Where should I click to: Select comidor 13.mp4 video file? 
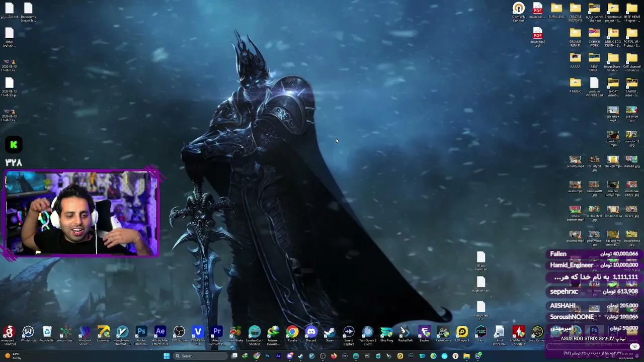coord(613,139)
